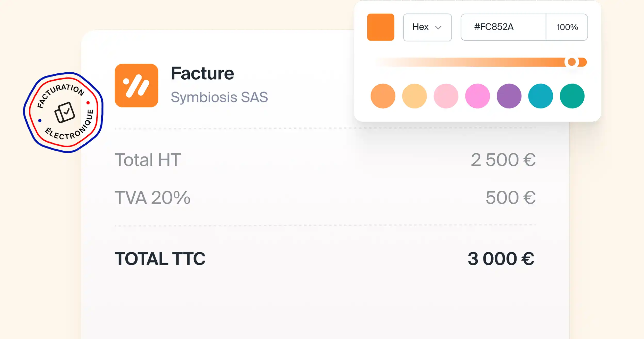This screenshot has height=339, width=644.
Task: Click the #FC852A hex code field
Action: [x=503, y=27]
